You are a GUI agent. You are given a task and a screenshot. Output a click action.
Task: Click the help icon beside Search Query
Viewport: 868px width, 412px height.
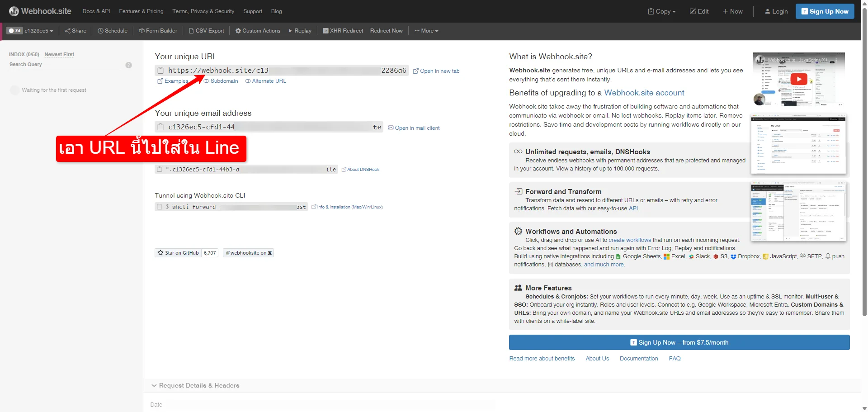tap(128, 65)
